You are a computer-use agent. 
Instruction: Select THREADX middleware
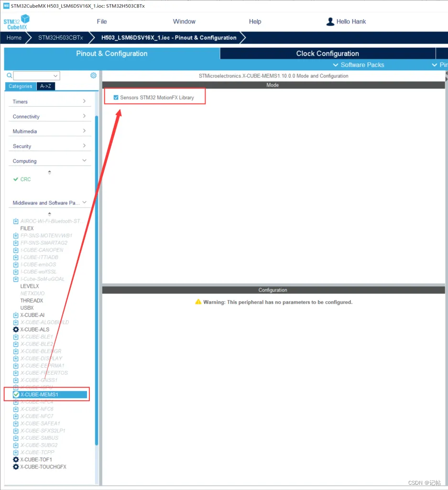pyautogui.click(x=32, y=301)
